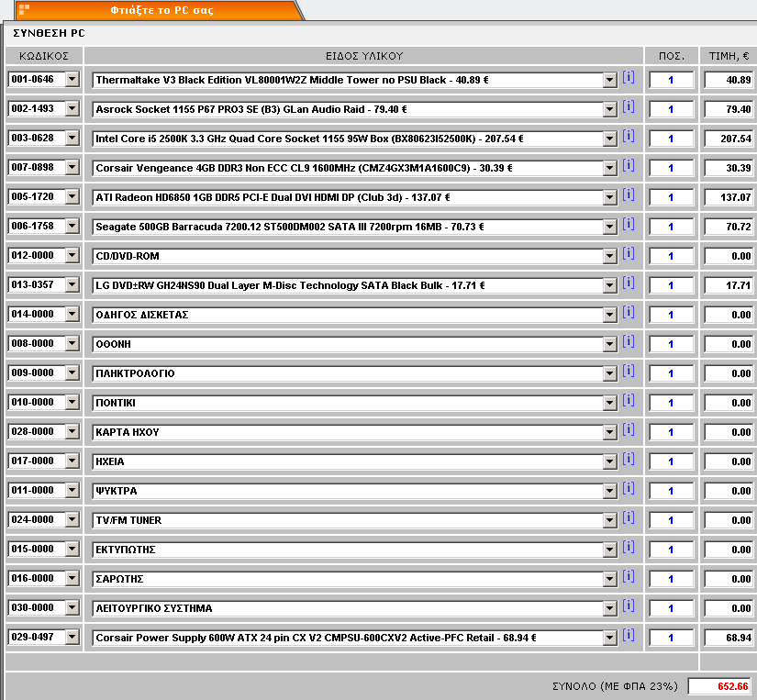Click the total field showing 652.66

(x=719, y=686)
